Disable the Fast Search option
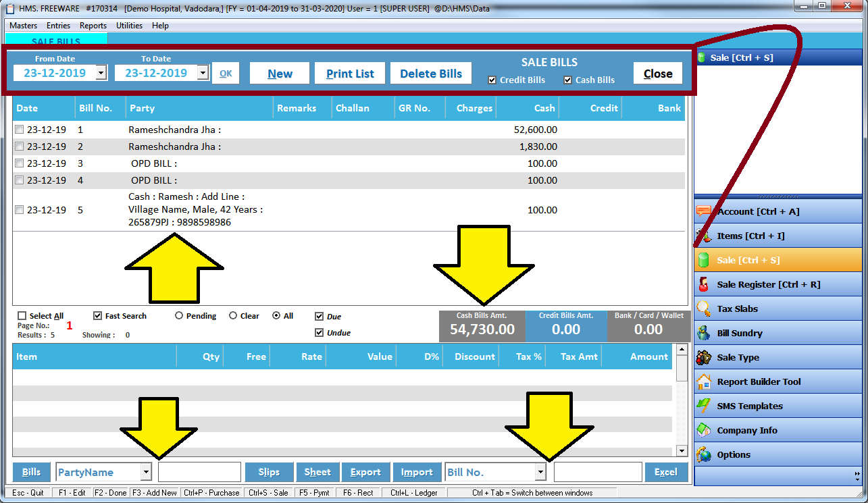The height and width of the screenshot is (503, 868). click(96, 315)
